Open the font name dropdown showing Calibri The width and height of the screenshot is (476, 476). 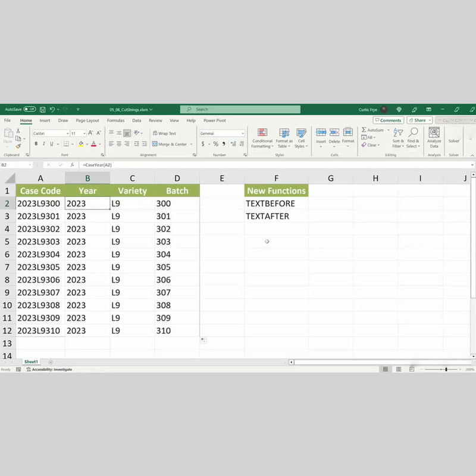point(67,133)
